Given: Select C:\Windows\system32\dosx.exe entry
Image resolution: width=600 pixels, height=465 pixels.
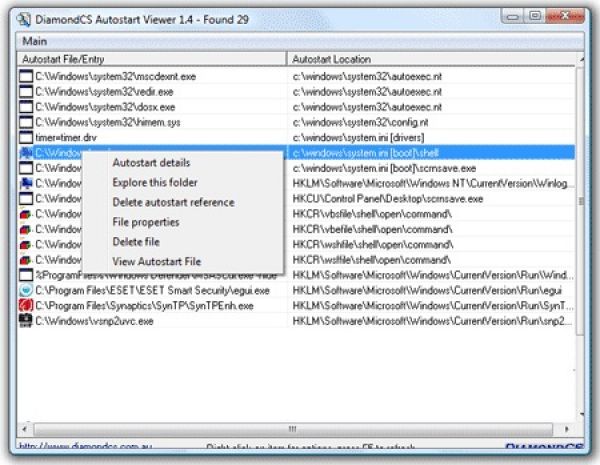Looking at the screenshot, I should [105, 107].
